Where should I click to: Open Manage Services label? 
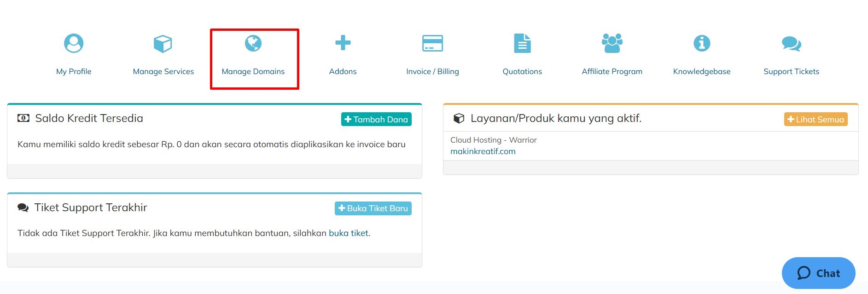163,71
